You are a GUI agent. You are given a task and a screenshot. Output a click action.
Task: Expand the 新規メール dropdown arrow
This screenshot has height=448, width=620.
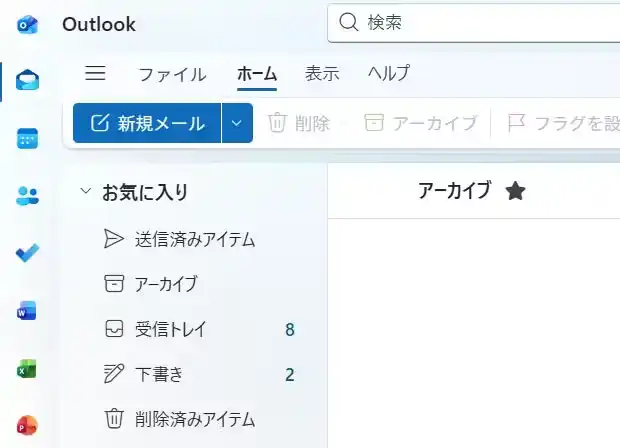pyautogui.click(x=237, y=123)
